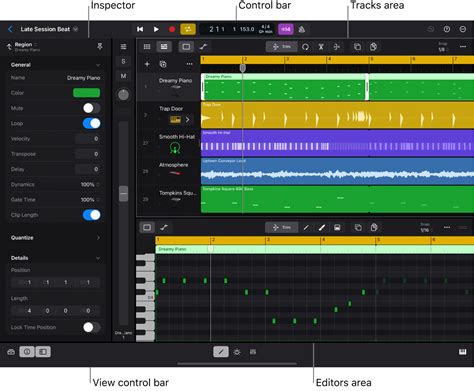Click the first bar field of region Position
The height and width of the screenshot is (391, 474).
(25, 282)
